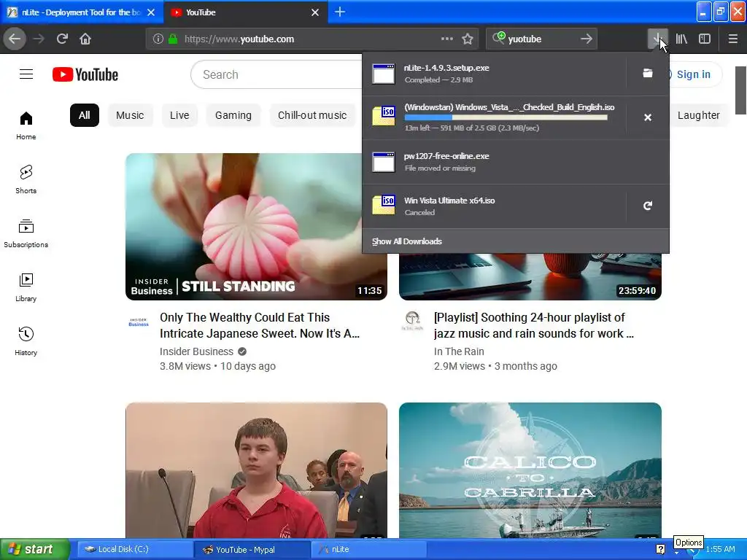The image size is (747, 560).
Task: Click the page vertical scrollbar thumb
Action: (741, 90)
